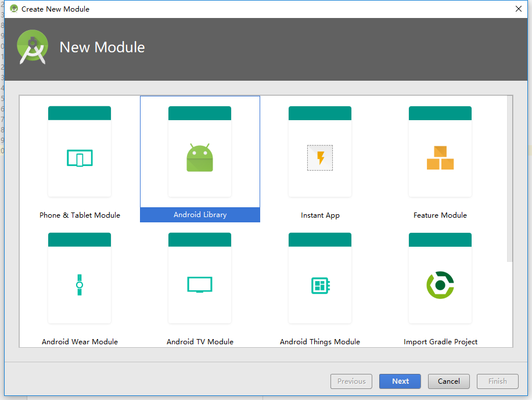Select the Import Gradle Project icon
This screenshot has width=532, height=400.
click(x=440, y=285)
